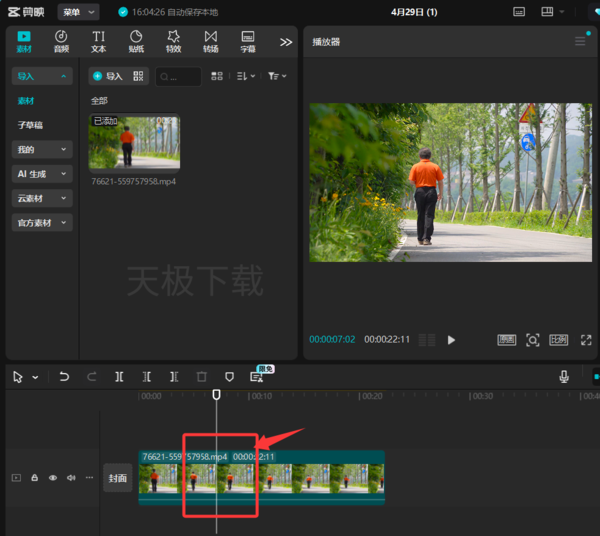Click the 比例 aspect ratio button

[559, 340]
